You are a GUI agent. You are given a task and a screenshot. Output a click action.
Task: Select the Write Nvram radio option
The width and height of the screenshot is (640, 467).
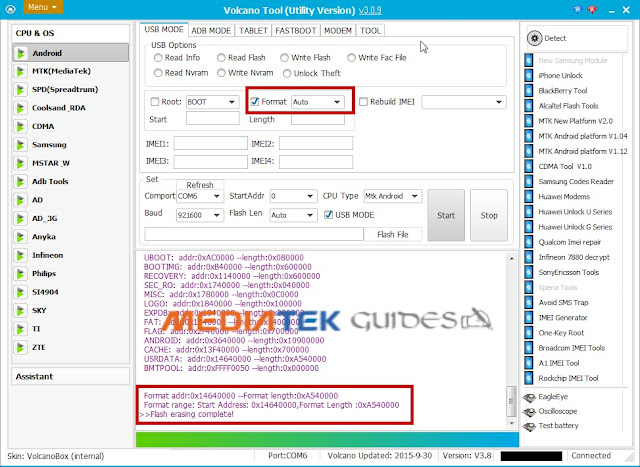(221, 73)
